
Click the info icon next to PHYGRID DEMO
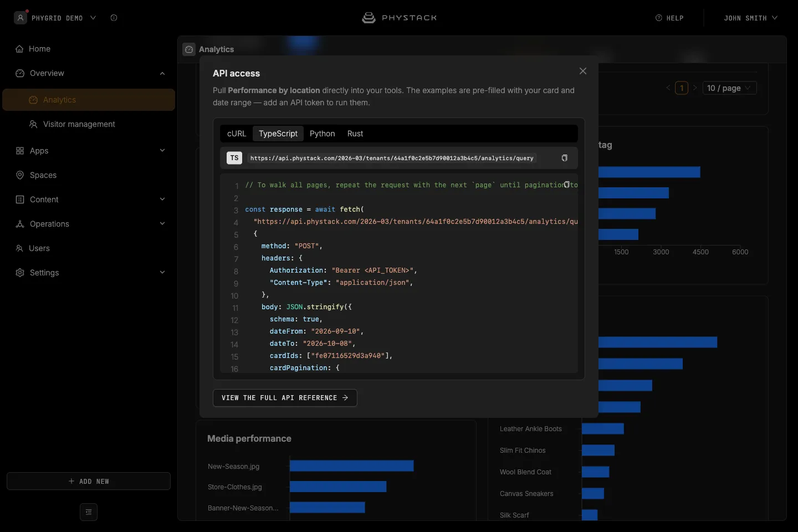click(114, 18)
